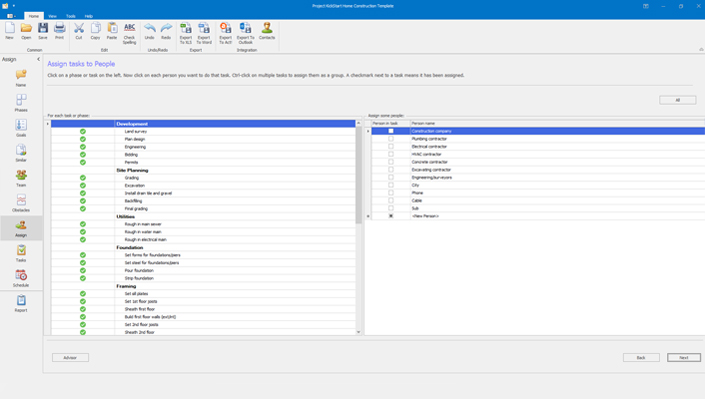705x399 pixels.
Task: Go to the Team step in sidebar
Action: 21,178
